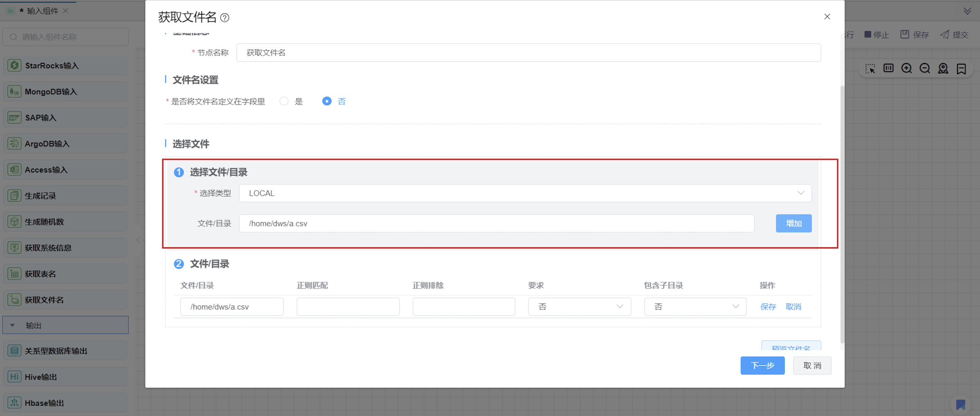
Task: Switch to the 输入组件 tab
Action: point(42,11)
